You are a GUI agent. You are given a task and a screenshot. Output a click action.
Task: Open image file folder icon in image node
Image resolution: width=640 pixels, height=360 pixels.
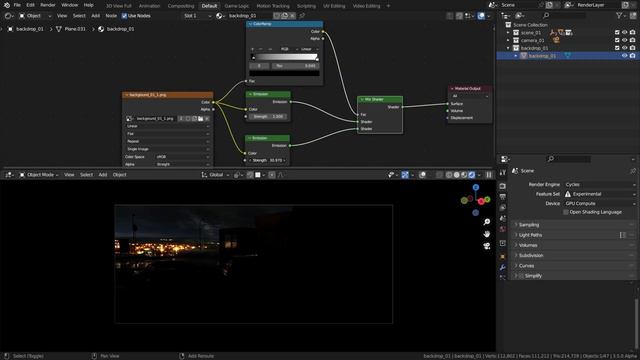(200, 118)
